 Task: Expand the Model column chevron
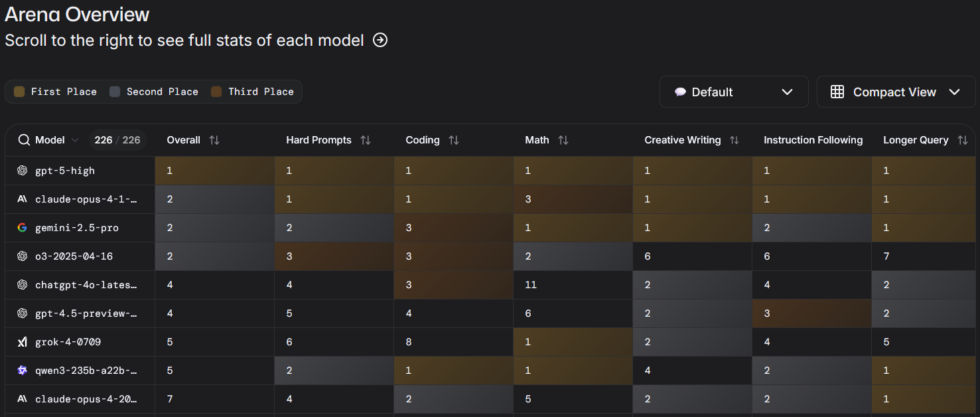click(75, 140)
